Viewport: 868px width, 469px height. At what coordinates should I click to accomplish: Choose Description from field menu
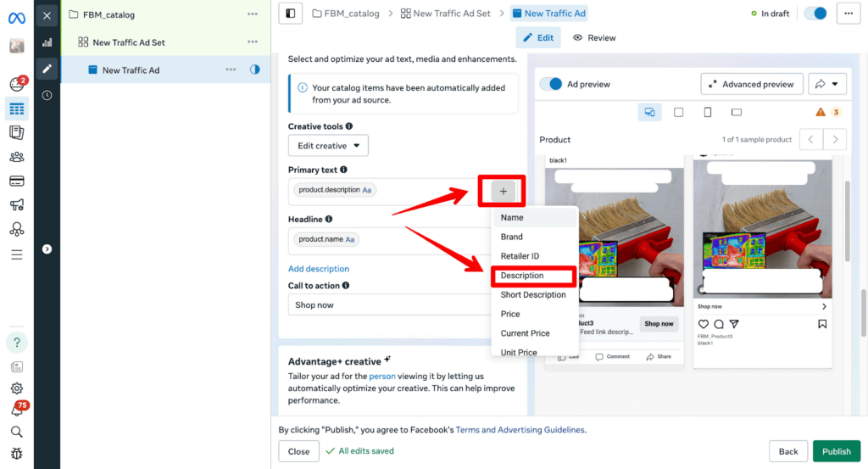[534, 275]
